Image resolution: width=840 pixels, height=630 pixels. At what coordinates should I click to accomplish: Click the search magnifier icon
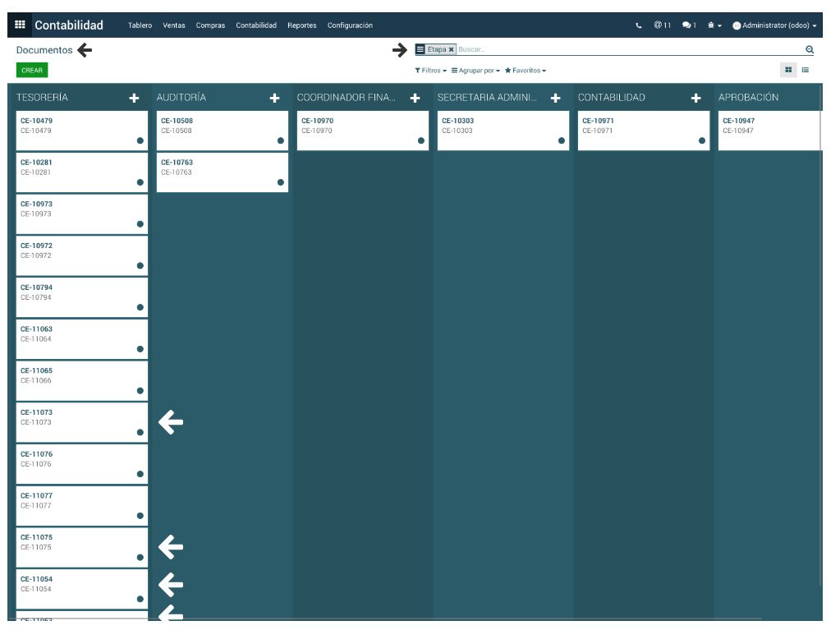(x=810, y=50)
